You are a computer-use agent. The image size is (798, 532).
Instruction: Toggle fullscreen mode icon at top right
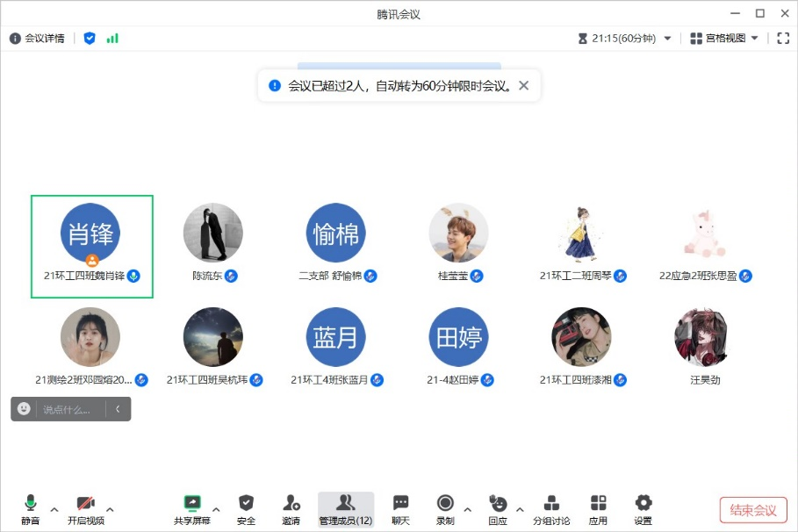coord(783,39)
